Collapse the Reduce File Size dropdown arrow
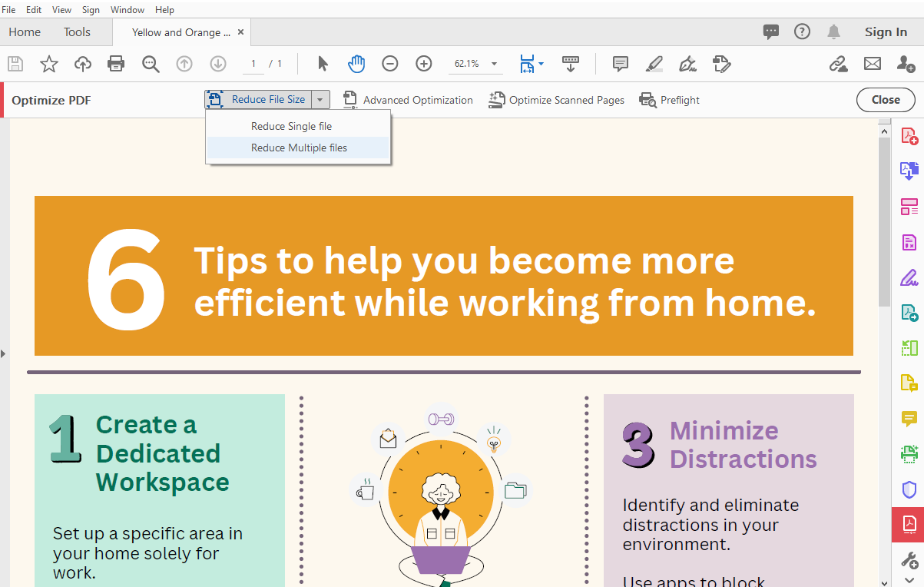This screenshot has width=924, height=587. (x=322, y=100)
